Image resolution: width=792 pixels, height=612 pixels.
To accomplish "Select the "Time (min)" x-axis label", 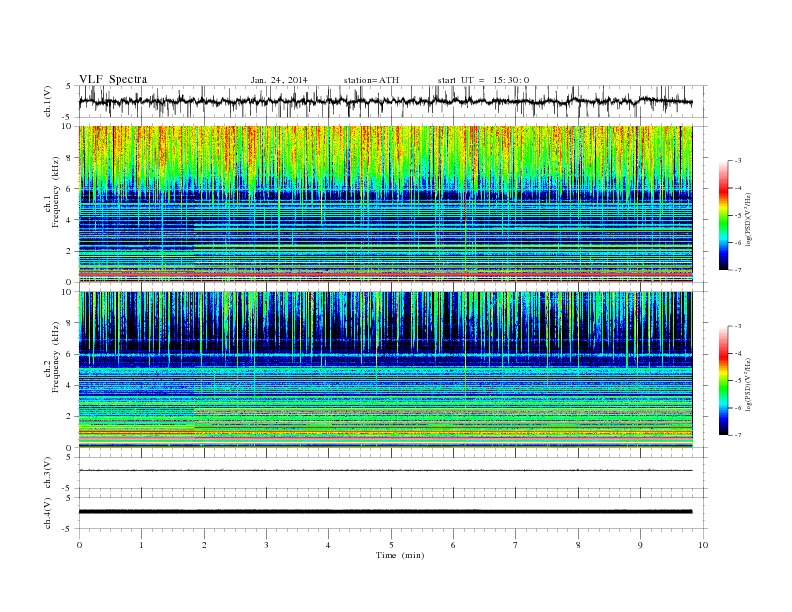I will (400, 555).
